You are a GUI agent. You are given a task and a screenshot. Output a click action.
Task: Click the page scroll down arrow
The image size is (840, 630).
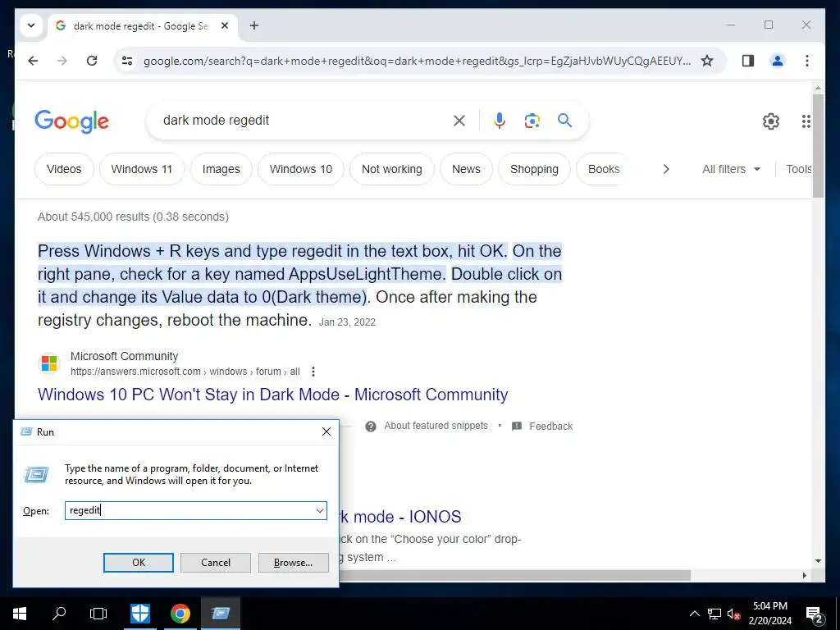point(818,561)
